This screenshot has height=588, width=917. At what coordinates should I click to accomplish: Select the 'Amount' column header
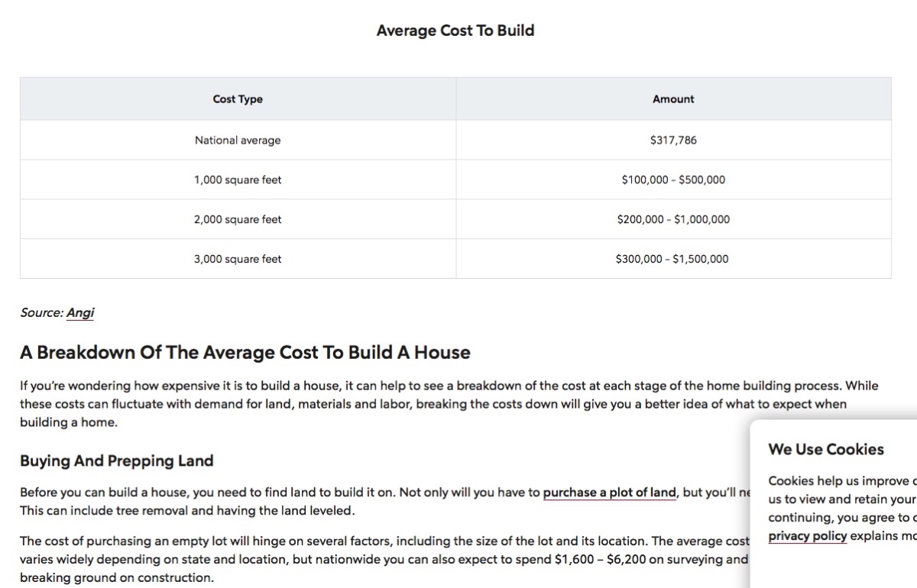pyautogui.click(x=673, y=99)
